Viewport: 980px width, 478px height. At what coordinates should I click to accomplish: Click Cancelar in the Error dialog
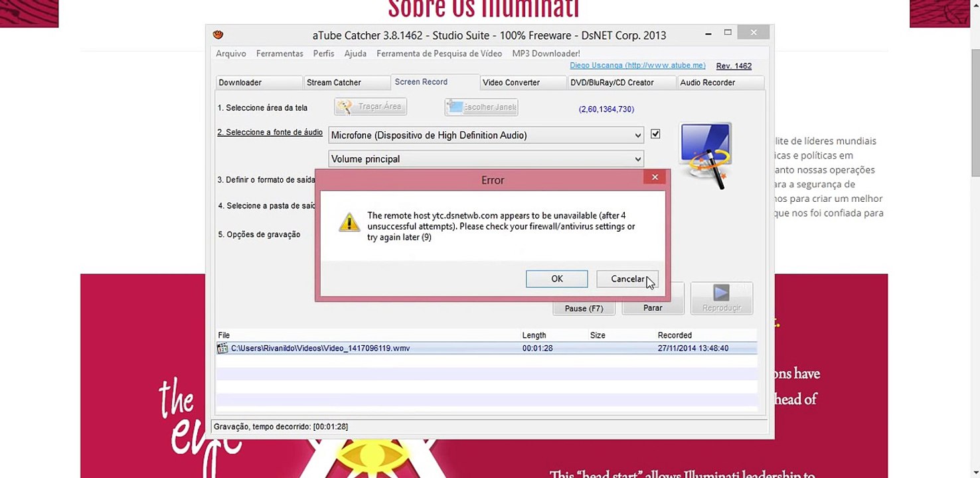coord(627,279)
